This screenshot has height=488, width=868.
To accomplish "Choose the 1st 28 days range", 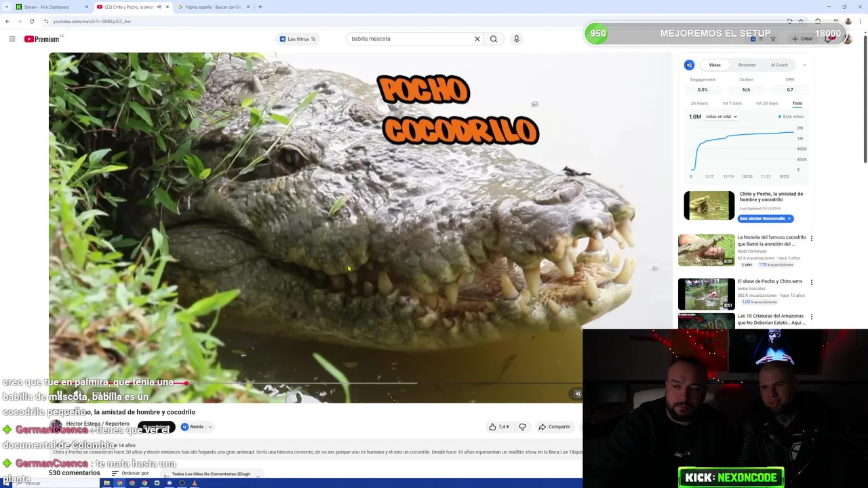I will 766,103.
